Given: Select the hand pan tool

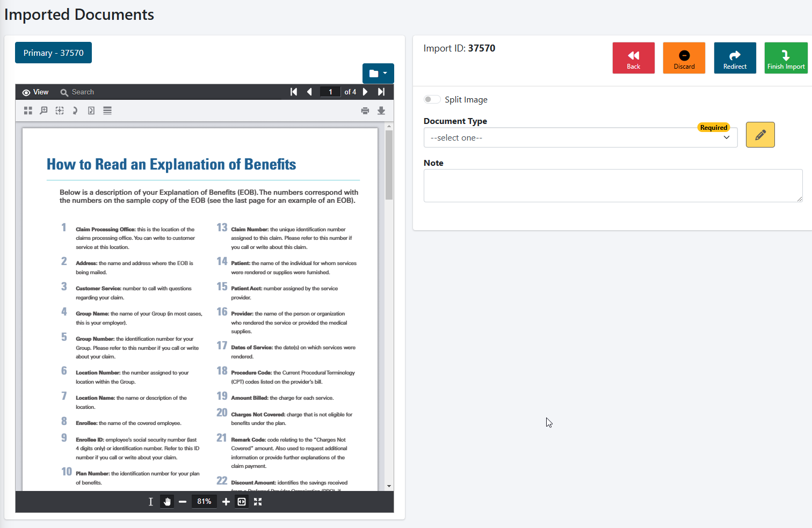Looking at the screenshot, I should (x=167, y=502).
